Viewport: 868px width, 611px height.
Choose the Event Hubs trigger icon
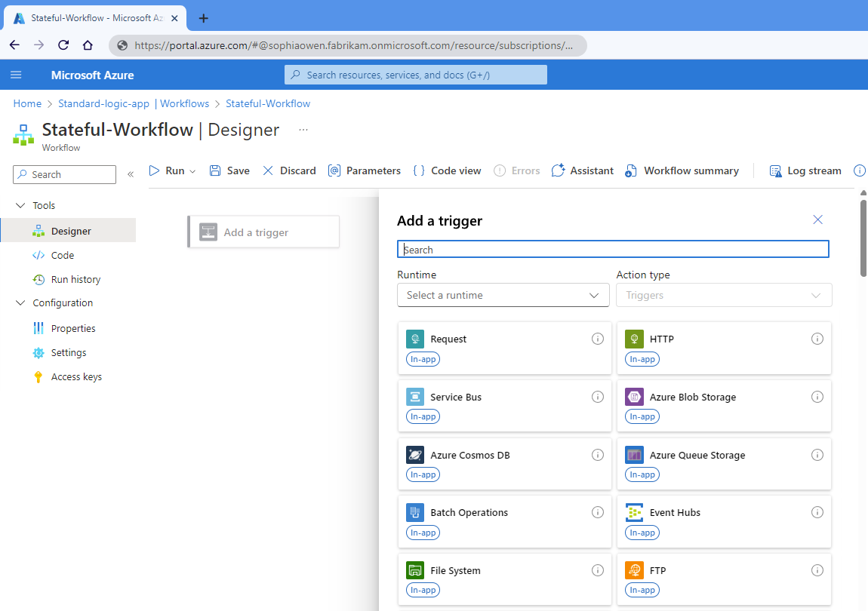(x=634, y=512)
